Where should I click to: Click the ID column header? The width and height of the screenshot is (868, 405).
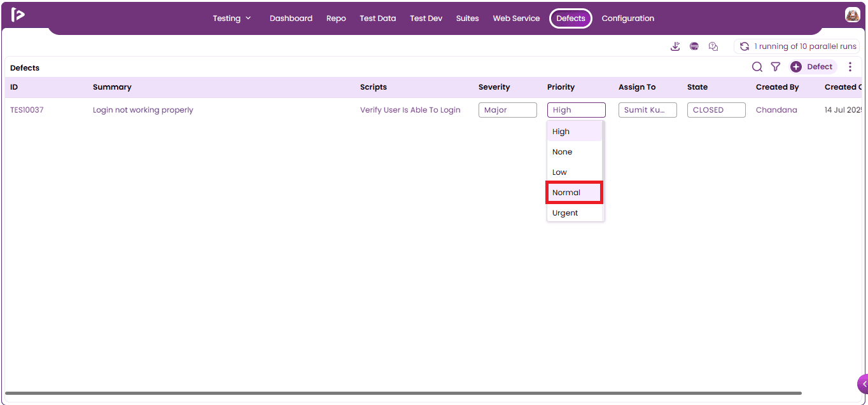coord(14,87)
